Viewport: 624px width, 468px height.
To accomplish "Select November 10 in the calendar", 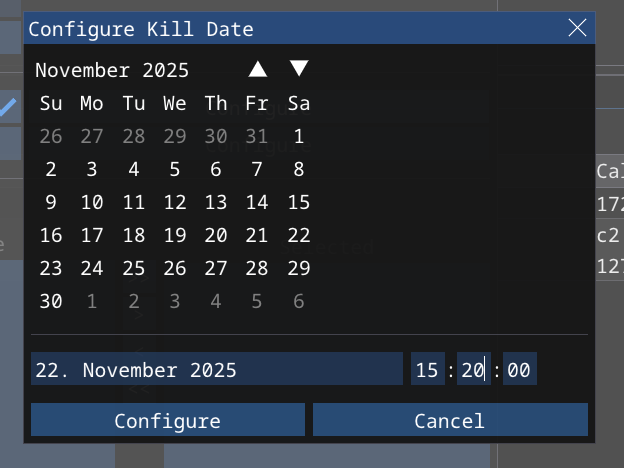I will 92,202.
